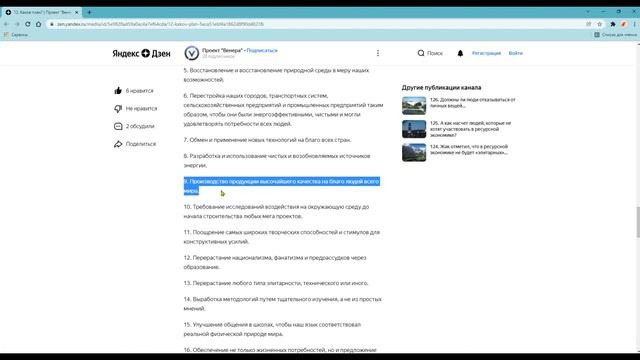Open article link starting with 124.

(469, 149)
